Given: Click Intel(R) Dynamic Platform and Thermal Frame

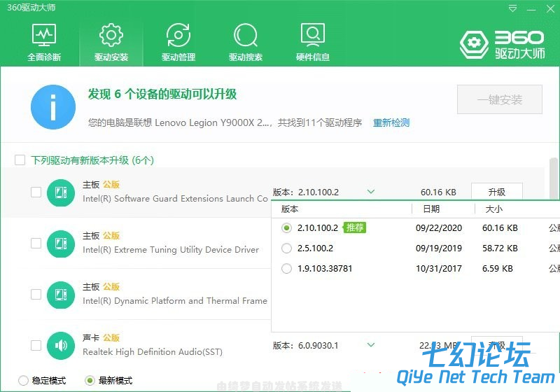Looking at the screenshot, I should [x=174, y=300].
